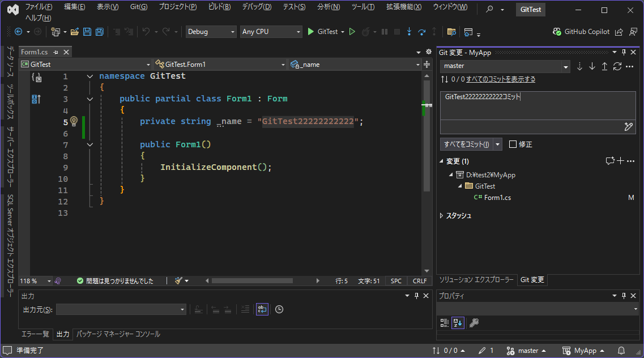Click the すべてのコミットを表示する link

(500, 79)
